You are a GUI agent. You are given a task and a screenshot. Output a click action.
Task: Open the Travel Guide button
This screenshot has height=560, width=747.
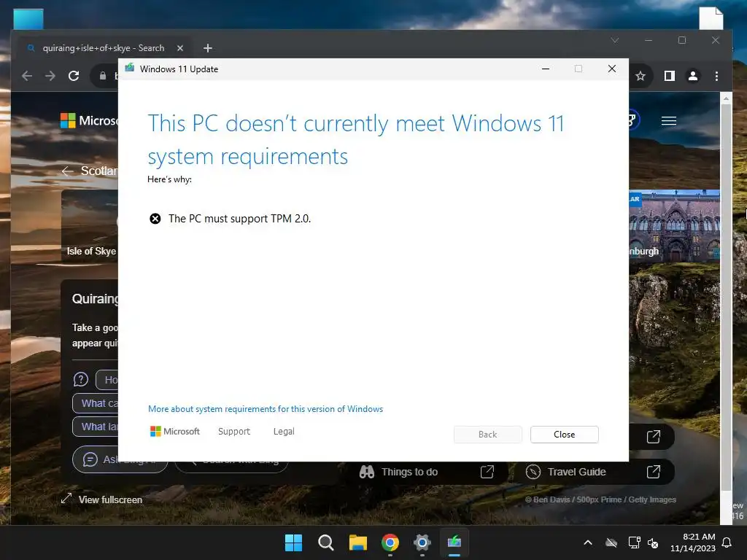point(593,472)
